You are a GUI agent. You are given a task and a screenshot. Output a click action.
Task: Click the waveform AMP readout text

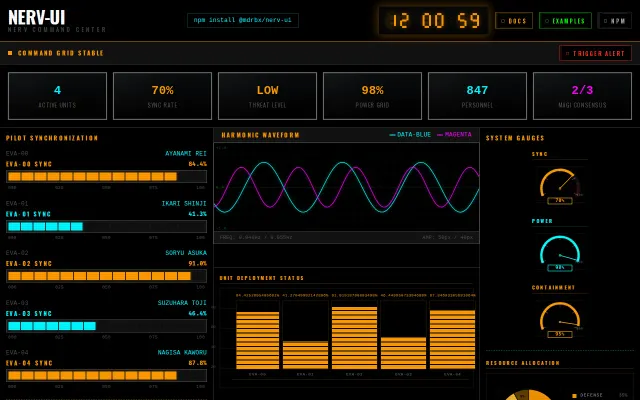click(448, 237)
